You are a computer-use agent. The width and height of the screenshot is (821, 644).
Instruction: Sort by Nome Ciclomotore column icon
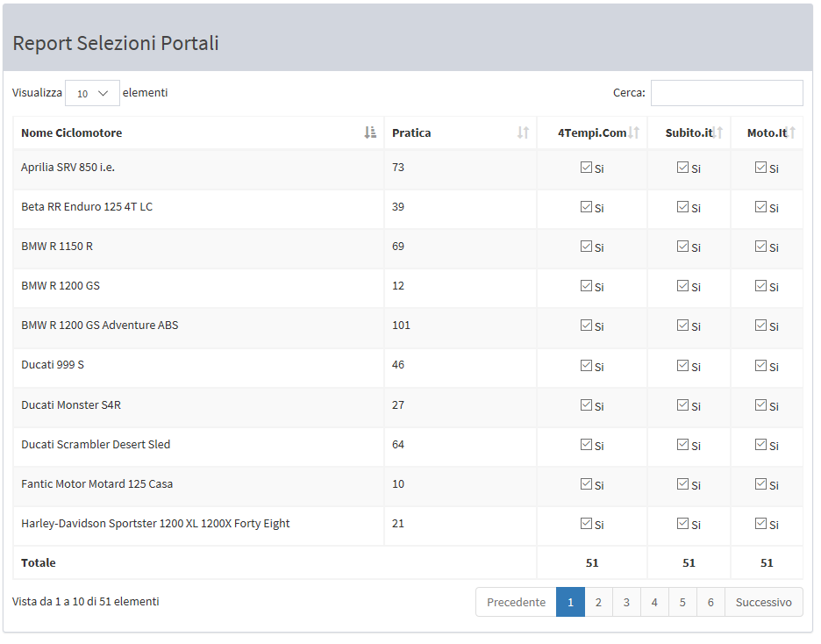[x=370, y=132]
